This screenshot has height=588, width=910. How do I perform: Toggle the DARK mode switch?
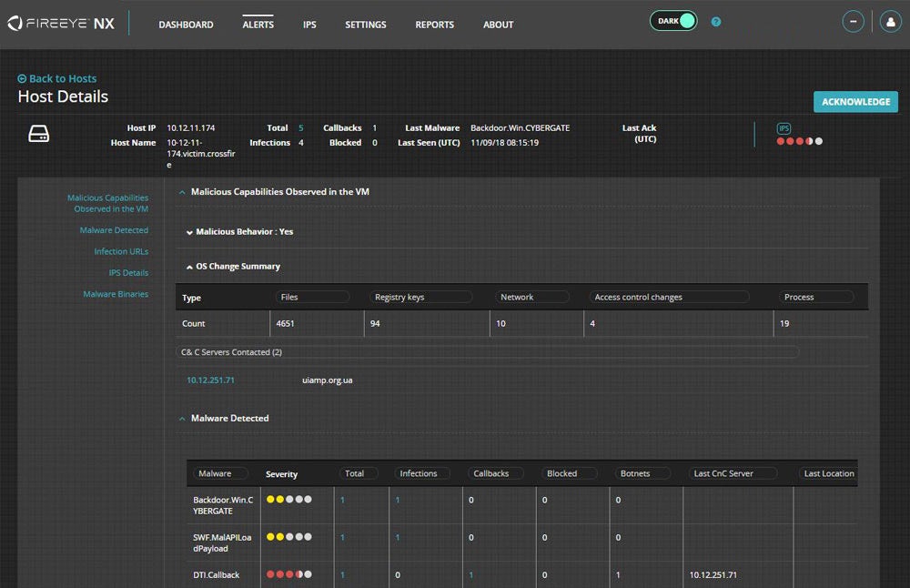pyautogui.click(x=673, y=19)
